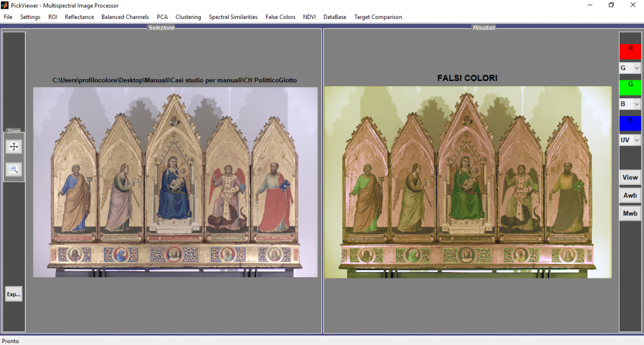644x345 pixels.
Task: Expand the blue channel dropdown showing UV
Action: [630, 140]
